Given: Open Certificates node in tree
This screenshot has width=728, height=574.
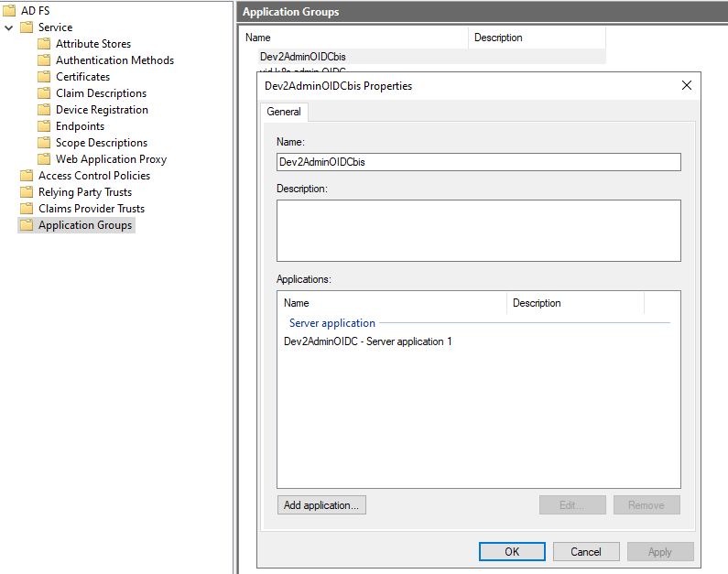Looking at the screenshot, I should pyautogui.click(x=82, y=77).
